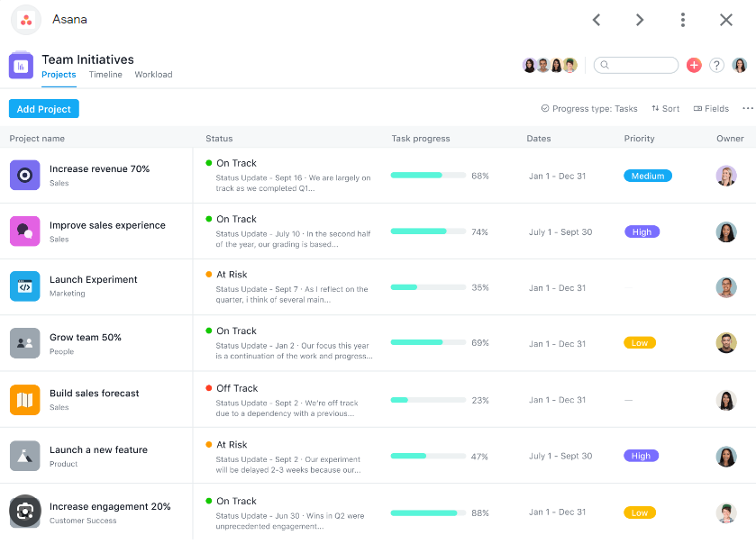Open the Sort options
The image size is (756, 544).
click(665, 109)
